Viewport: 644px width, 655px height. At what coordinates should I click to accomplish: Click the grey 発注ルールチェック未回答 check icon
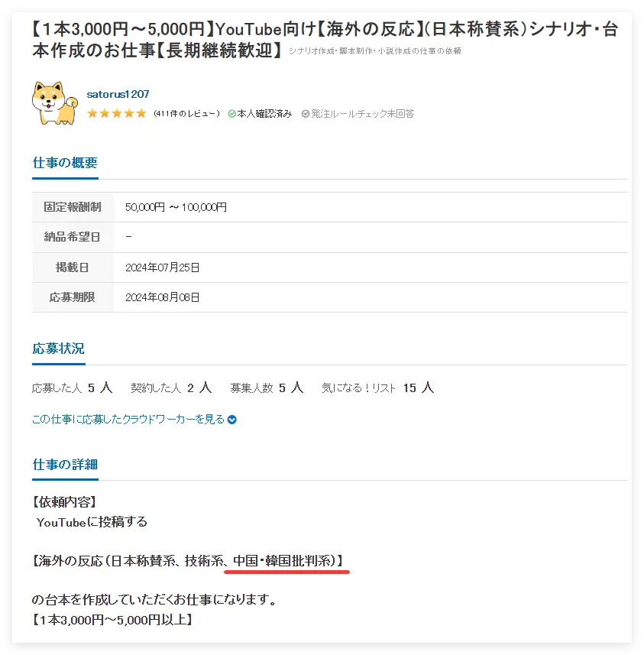(x=306, y=114)
